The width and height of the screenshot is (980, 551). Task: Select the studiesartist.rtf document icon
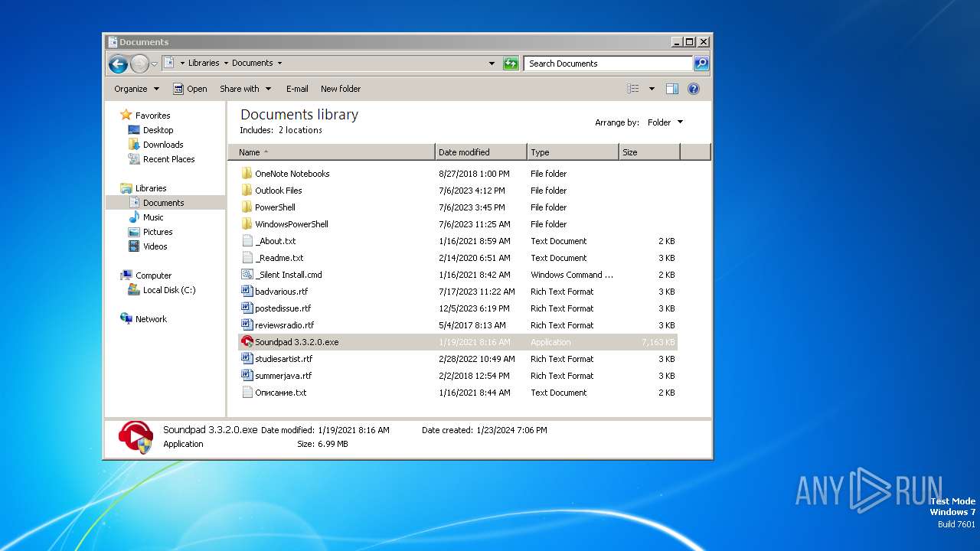(247, 359)
